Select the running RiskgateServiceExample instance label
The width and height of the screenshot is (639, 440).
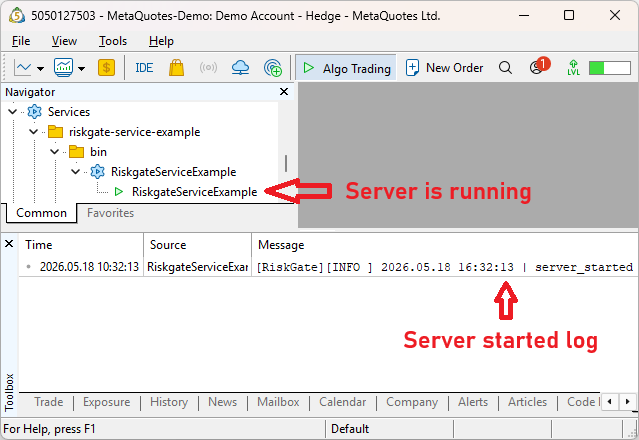click(x=194, y=192)
